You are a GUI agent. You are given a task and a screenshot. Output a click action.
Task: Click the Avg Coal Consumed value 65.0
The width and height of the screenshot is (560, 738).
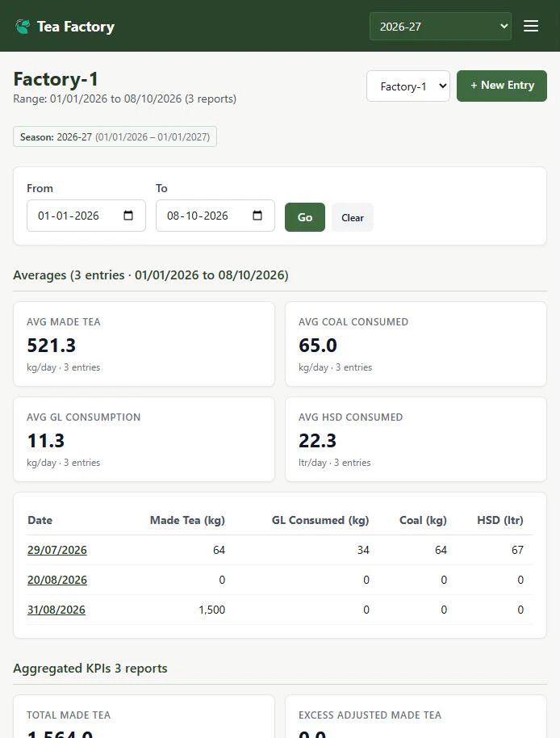coord(318,346)
